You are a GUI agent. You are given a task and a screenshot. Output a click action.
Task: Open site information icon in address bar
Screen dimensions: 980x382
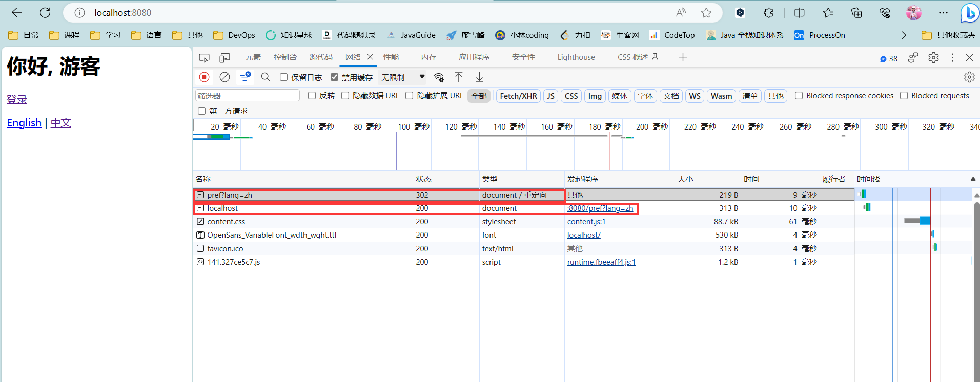tap(79, 13)
